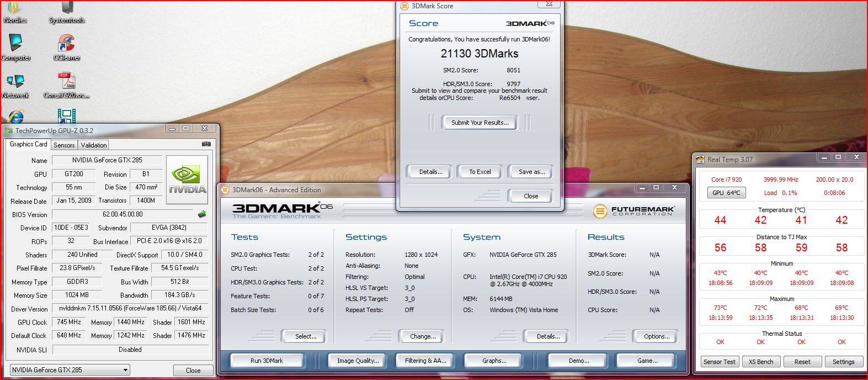Click the GPU name field NVIDIA GeForce GTX 285
Image resolution: width=868 pixels, height=380 pixels.
[107, 160]
